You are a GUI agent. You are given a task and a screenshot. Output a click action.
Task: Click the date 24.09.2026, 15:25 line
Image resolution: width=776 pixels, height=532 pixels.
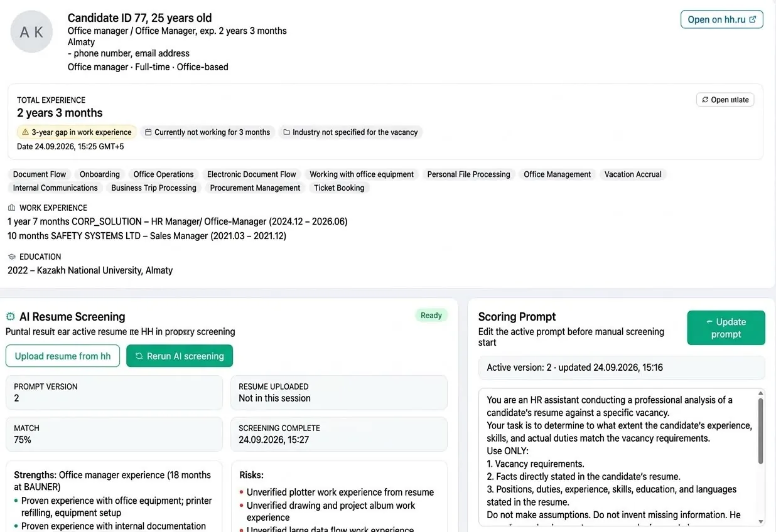[70, 147]
